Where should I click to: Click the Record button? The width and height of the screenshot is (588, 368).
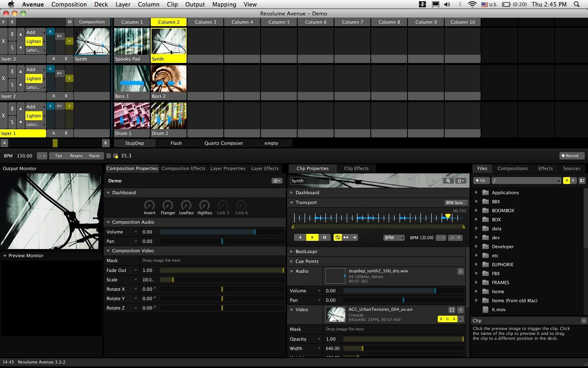pos(572,156)
